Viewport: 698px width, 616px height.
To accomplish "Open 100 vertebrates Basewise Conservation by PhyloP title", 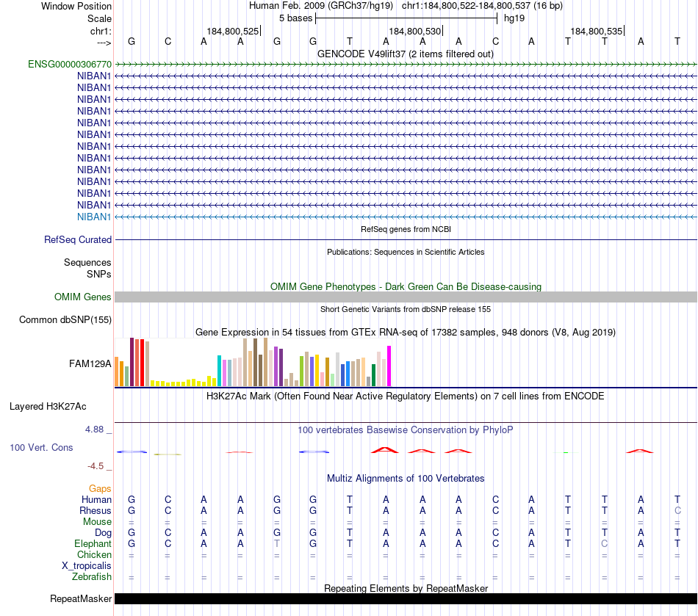I will (406, 430).
